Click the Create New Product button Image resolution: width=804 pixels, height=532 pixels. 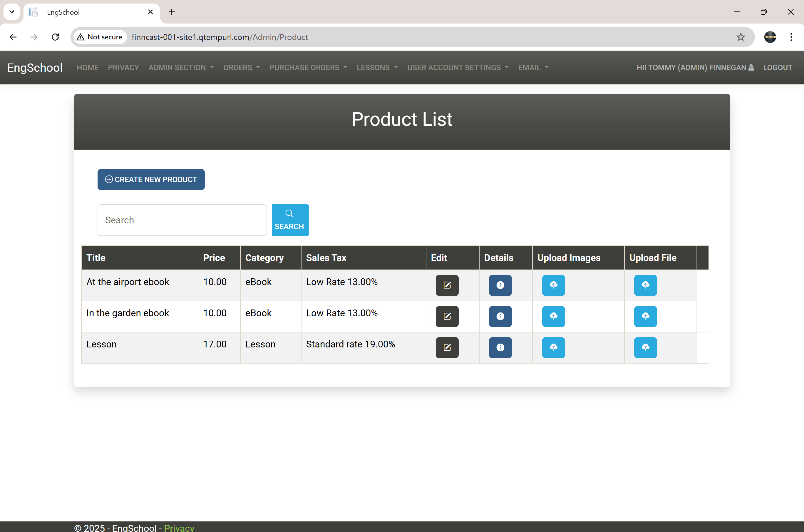pyautogui.click(x=151, y=180)
